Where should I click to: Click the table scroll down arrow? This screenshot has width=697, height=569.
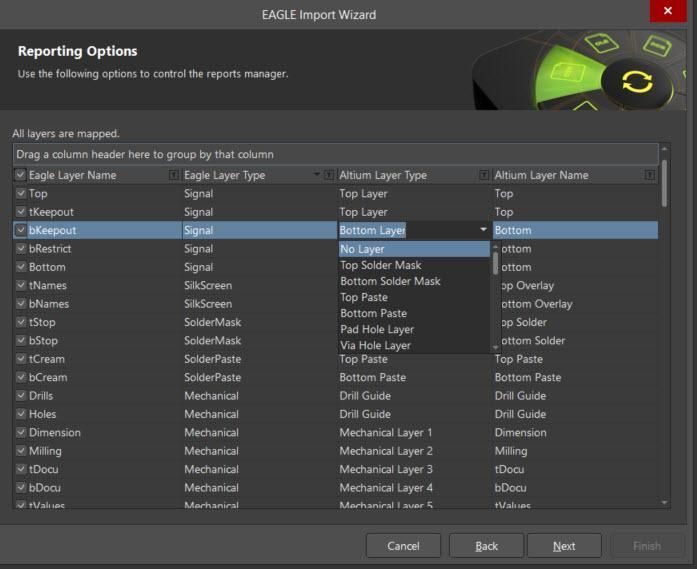pyautogui.click(x=664, y=503)
